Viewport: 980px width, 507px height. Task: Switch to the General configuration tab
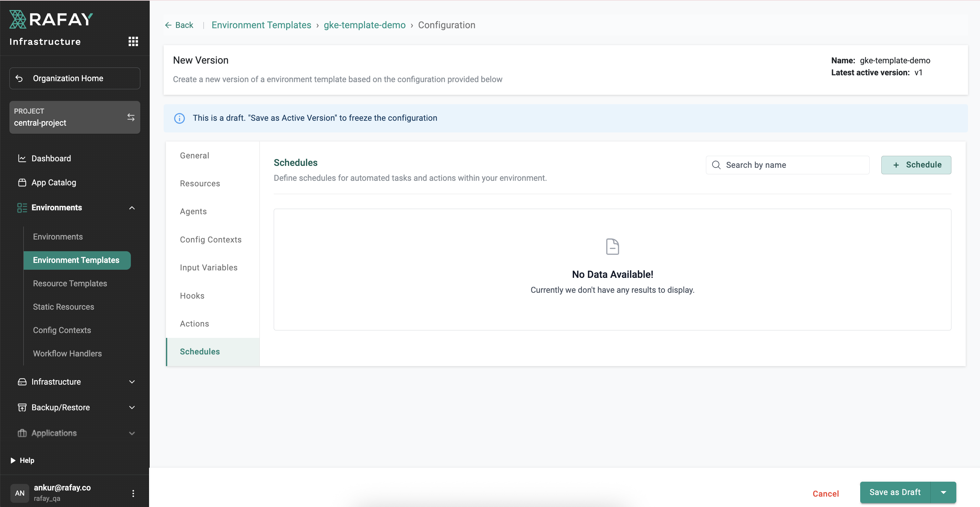(x=195, y=155)
